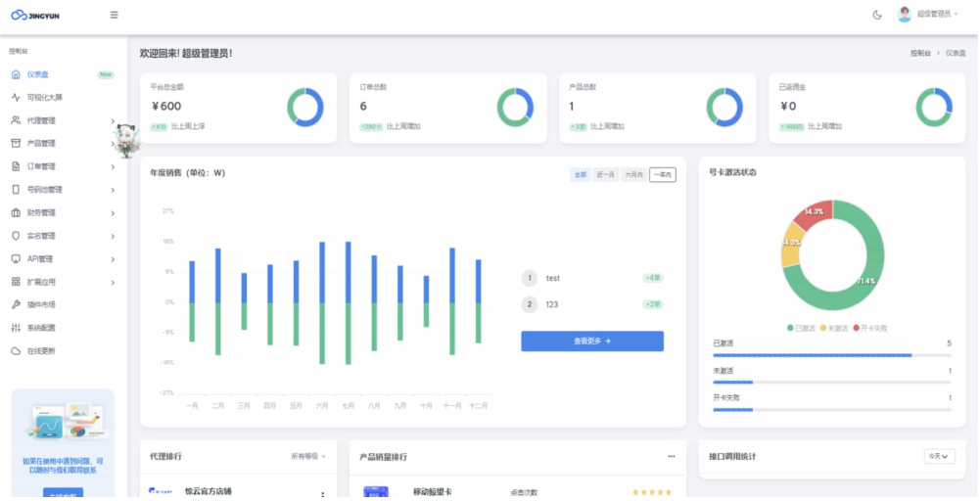Open 可视化大屏 in the sidebar
This screenshot has height=501, width=980.
(x=44, y=98)
